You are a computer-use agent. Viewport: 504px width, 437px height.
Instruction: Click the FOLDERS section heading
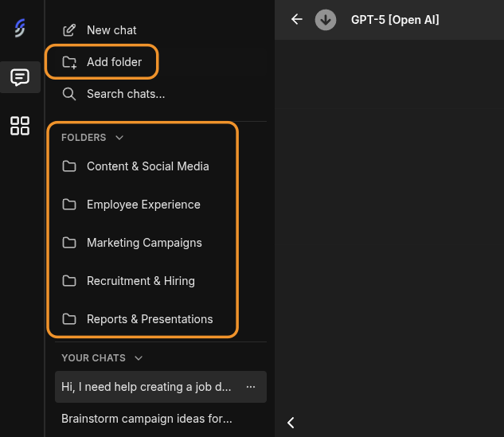[x=84, y=138]
